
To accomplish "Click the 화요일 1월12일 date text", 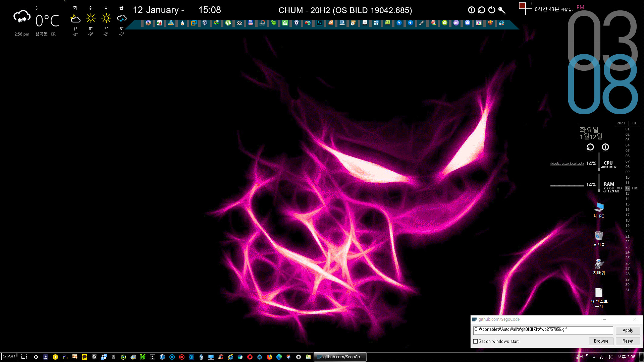I will 591,133.
